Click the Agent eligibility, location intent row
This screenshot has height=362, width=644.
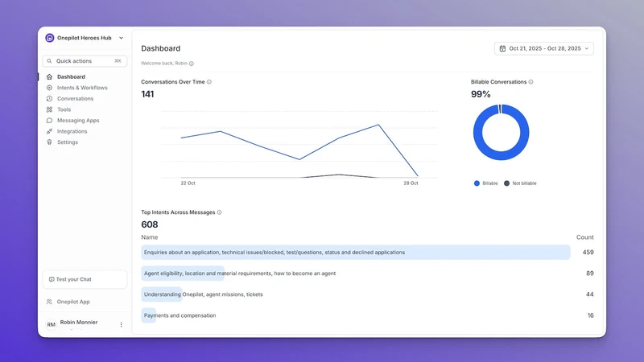pos(367,274)
